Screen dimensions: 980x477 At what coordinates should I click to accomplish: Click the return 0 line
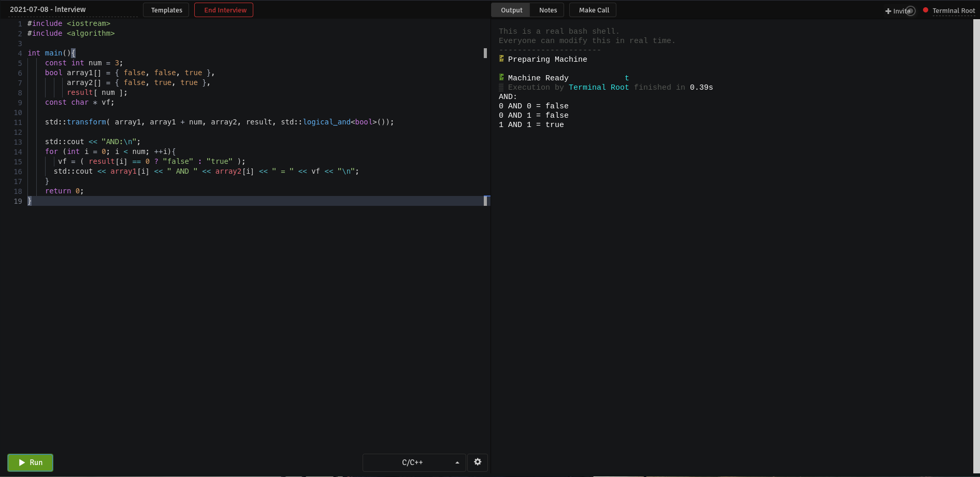coord(64,191)
